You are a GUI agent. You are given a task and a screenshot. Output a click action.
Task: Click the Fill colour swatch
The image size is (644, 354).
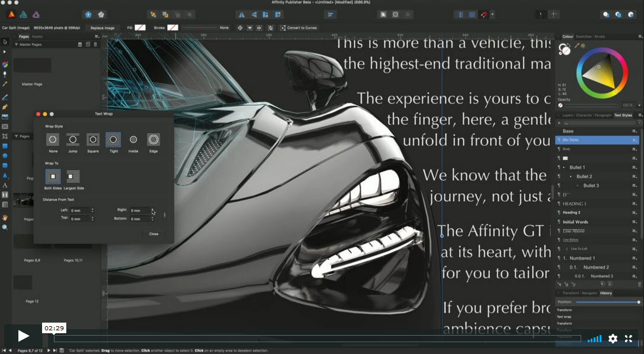140,28
